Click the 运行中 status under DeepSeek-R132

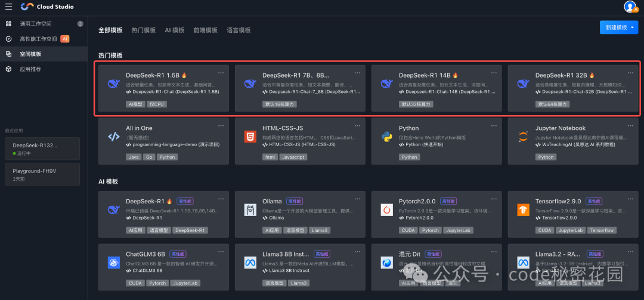[x=21, y=153]
